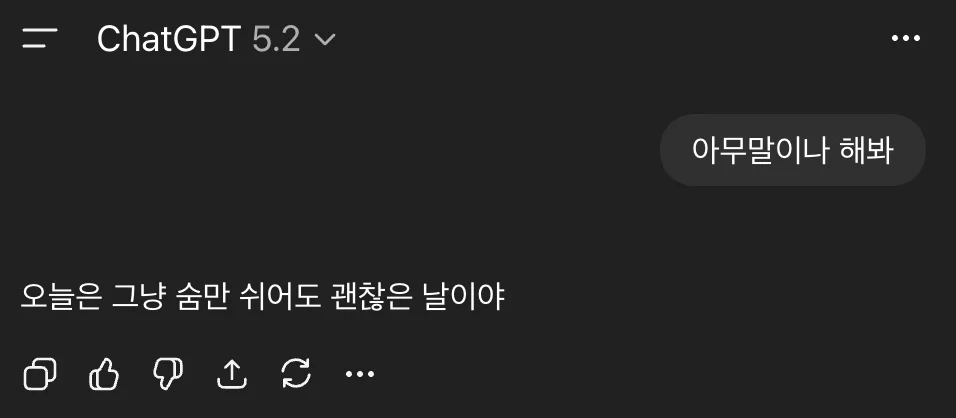Open more actions below the reply
This screenshot has height=418, width=956.
(x=360, y=374)
